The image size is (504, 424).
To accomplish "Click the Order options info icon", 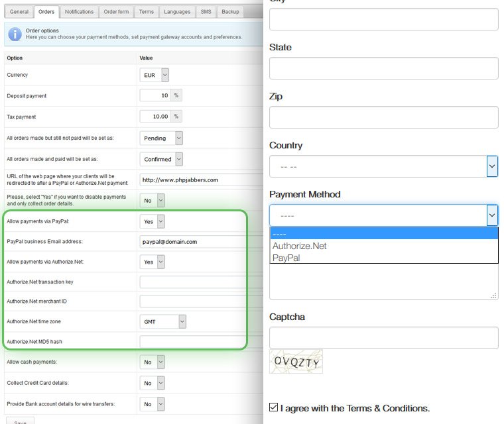I will pos(15,34).
